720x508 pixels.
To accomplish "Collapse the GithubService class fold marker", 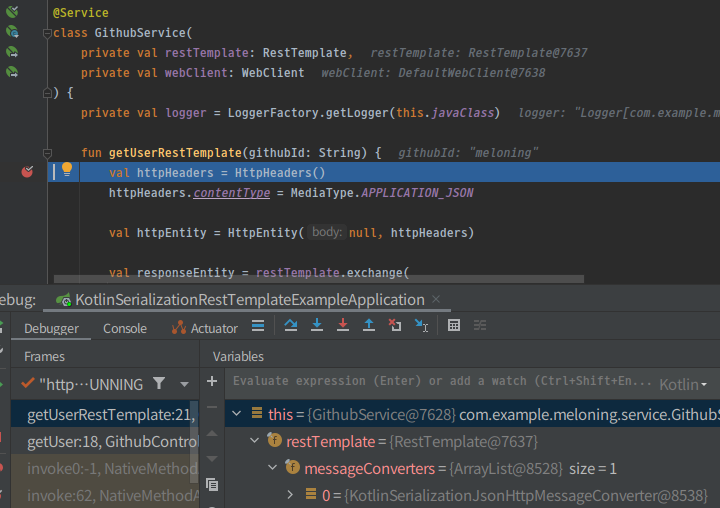I will click(x=47, y=33).
